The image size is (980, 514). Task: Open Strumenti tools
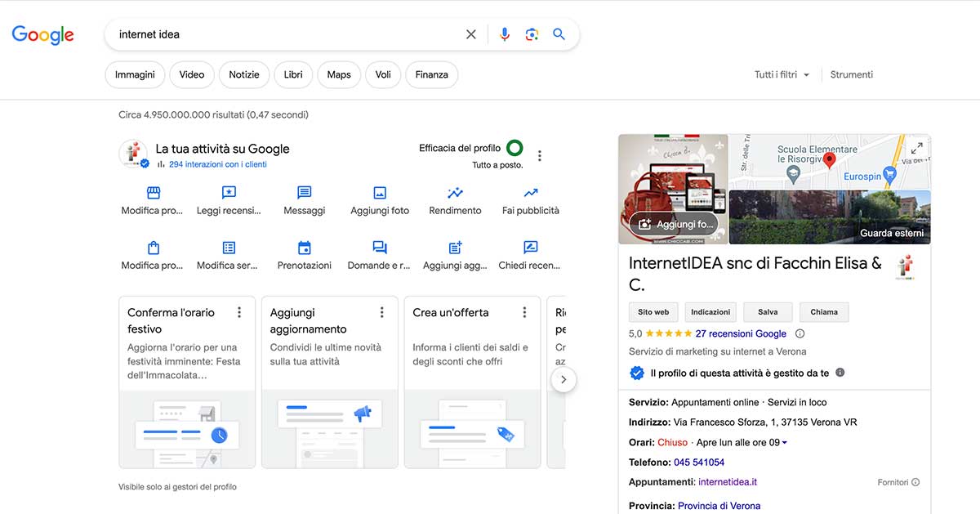coord(852,74)
